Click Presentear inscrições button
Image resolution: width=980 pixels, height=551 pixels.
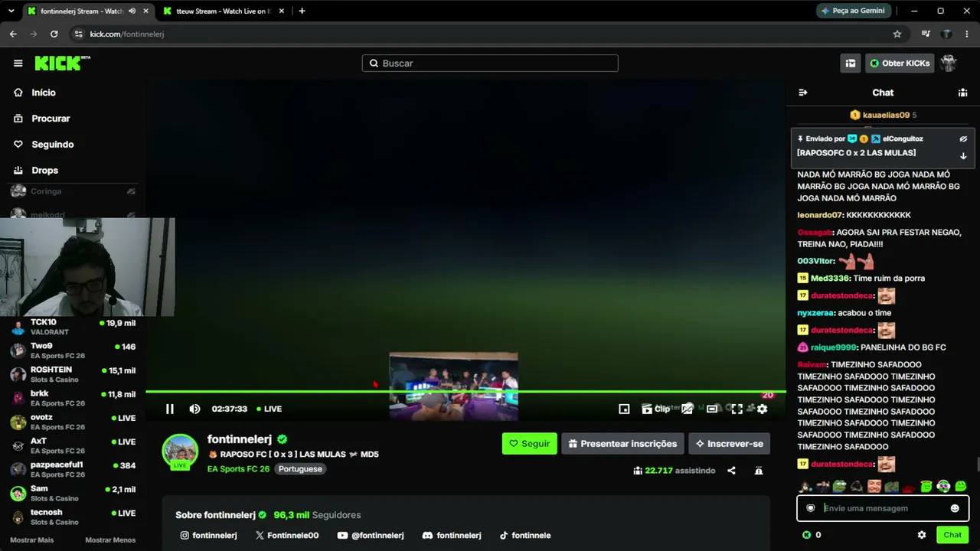[622, 444]
